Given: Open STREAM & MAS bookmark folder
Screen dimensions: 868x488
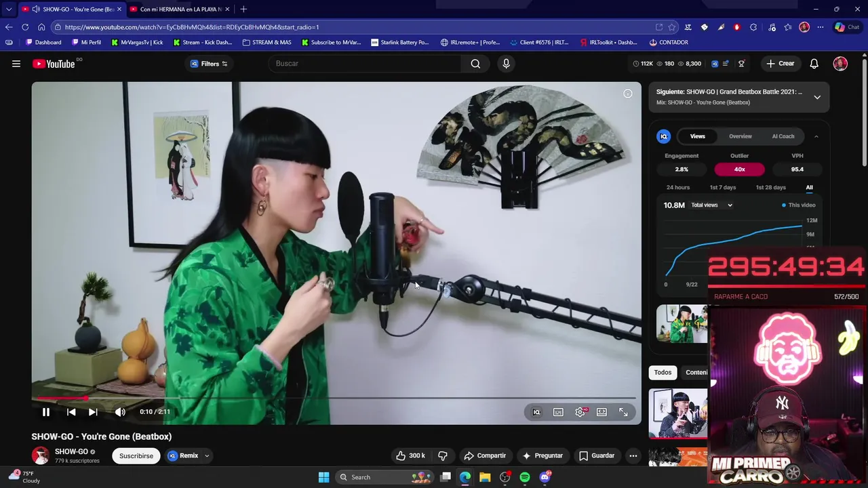Looking at the screenshot, I should coord(267,42).
